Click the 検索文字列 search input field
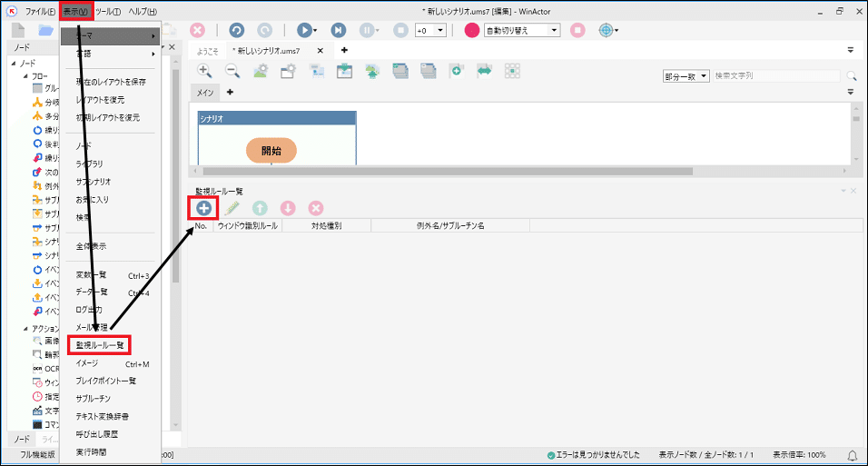 [x=776, y=76]
